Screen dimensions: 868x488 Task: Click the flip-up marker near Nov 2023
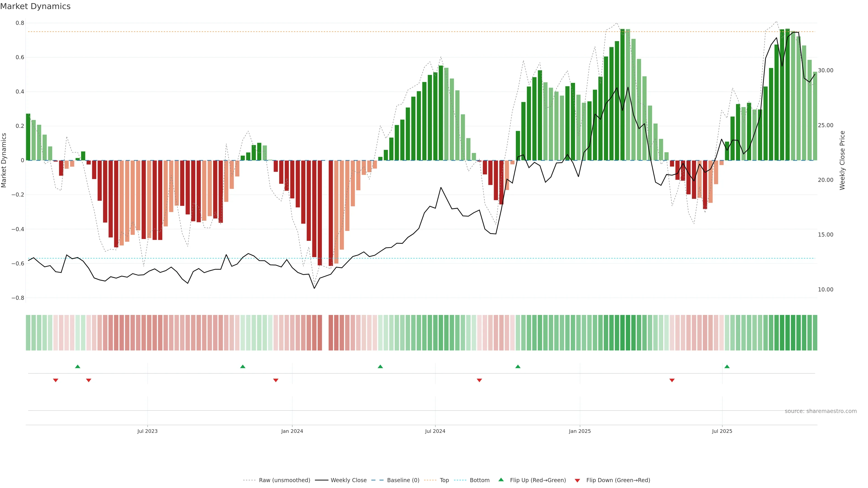243,366
